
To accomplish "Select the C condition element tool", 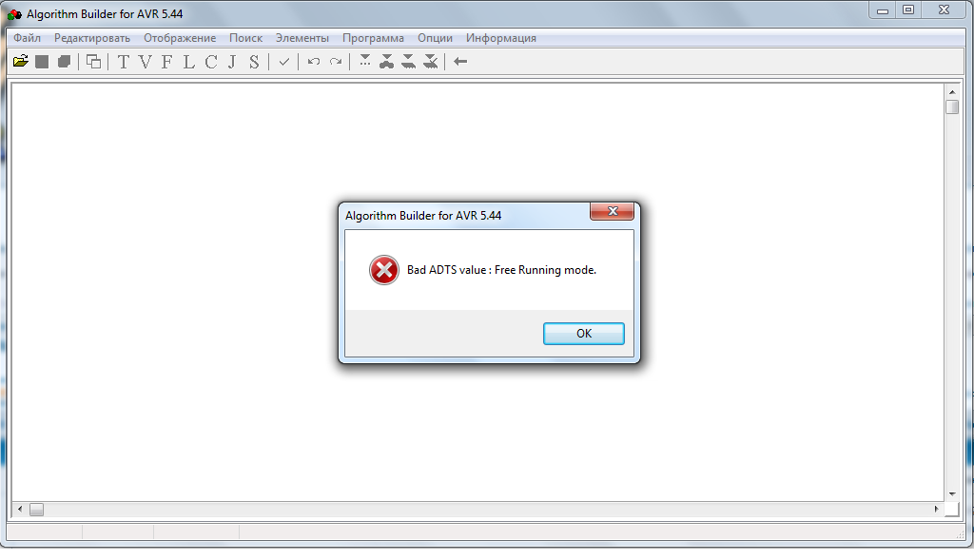I will coord(210,62).
